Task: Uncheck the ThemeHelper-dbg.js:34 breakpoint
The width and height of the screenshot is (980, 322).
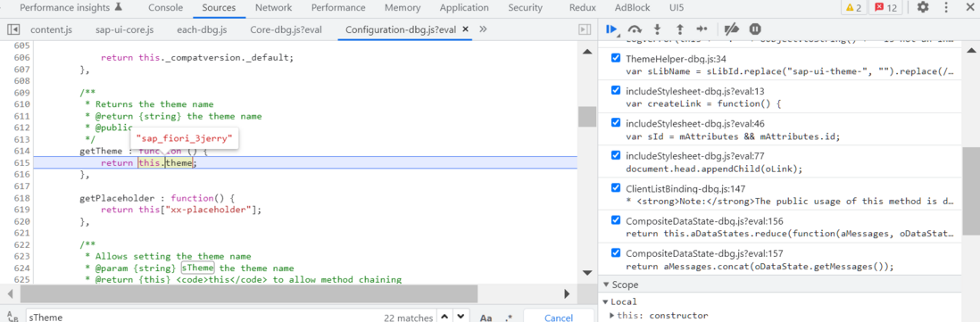Action: (616, 58)
